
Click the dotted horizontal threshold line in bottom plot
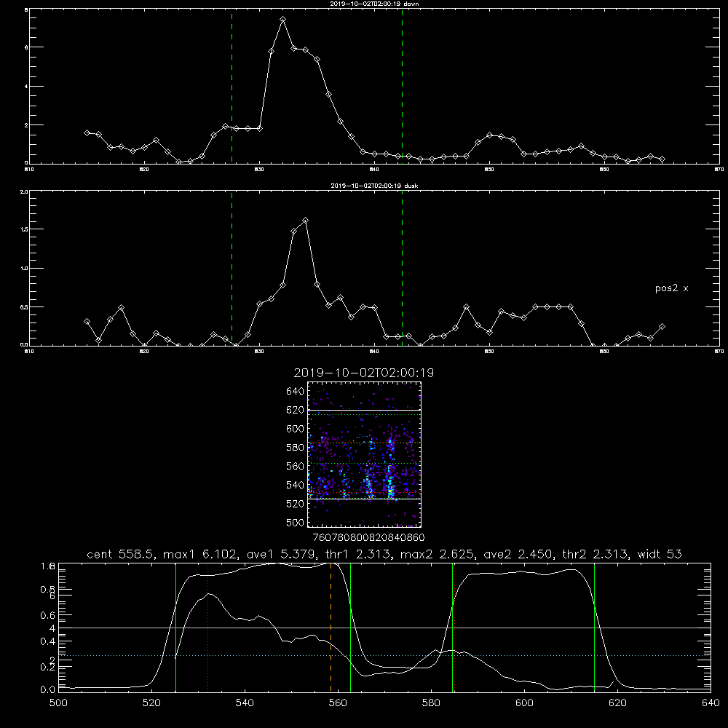pos(384,656)
